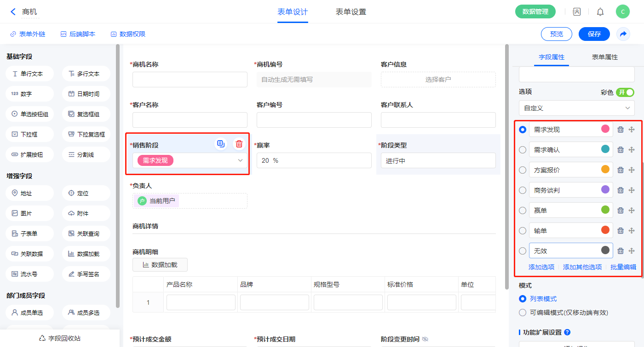The width and height of the screenshot is (644, 347).
Task: Click the 保存 button
Action: 594,34
